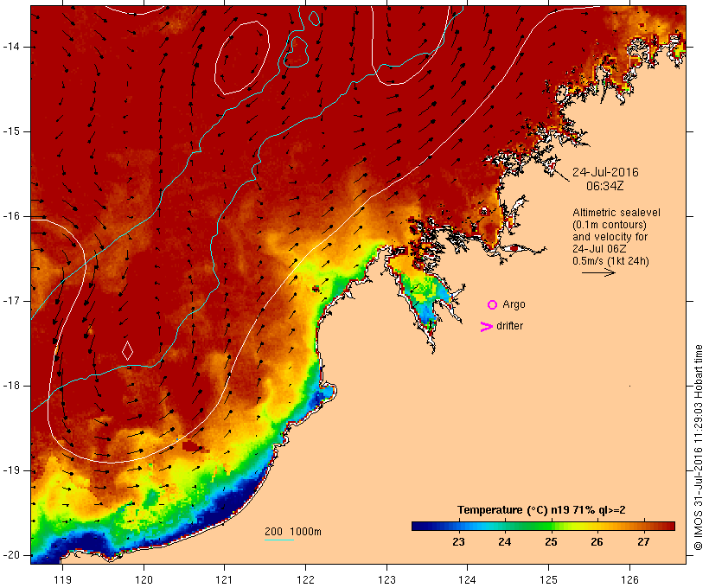The width and height of the screenshot is (709, 588).
Task: Click the '06:34Z' time label
Action: (x=605, y=186)
